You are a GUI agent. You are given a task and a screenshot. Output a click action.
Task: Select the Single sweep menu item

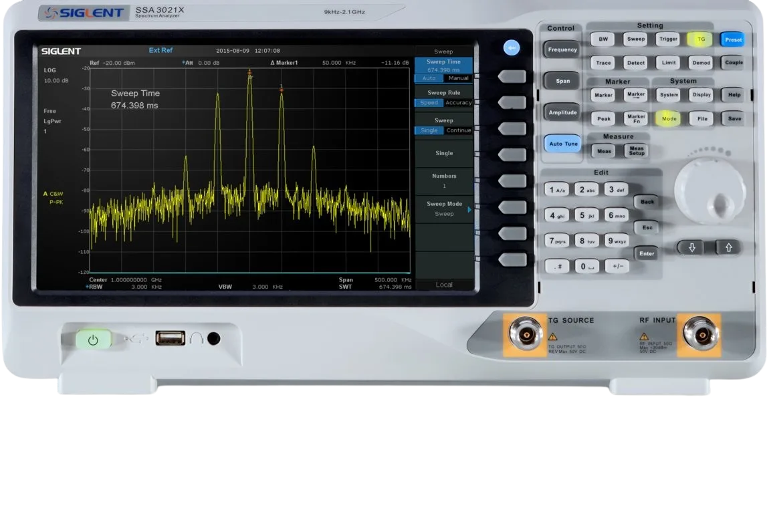(444, 153)
